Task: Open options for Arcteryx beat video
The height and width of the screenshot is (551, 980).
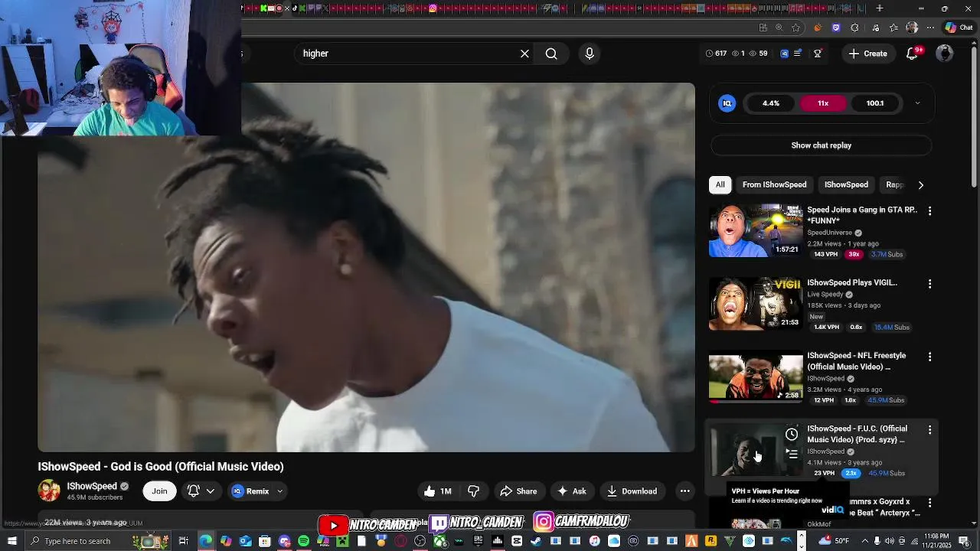Action: coord(929,503)
